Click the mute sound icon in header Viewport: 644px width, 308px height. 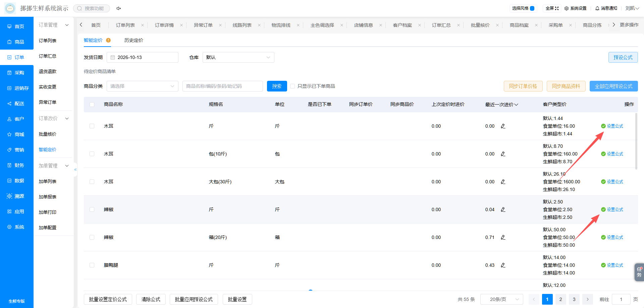tap(119, 8)
